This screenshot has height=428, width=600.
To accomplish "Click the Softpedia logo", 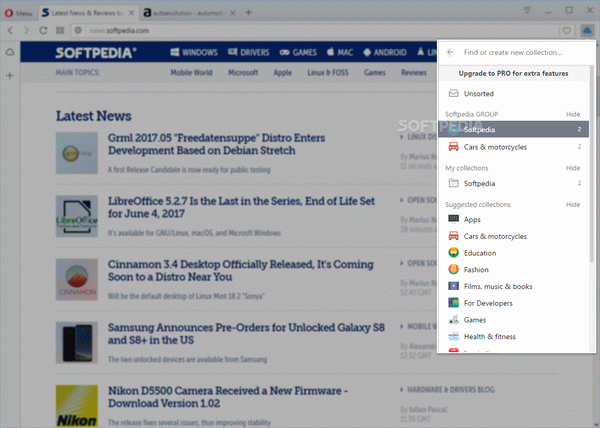I will click(96, 52).
